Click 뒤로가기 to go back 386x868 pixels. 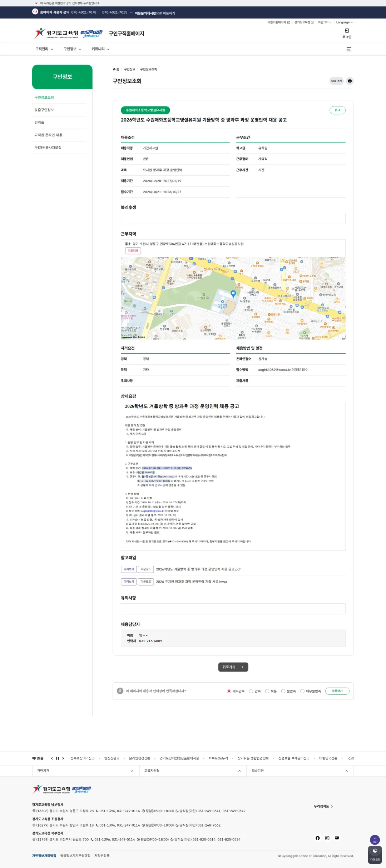tap(233, 667)
